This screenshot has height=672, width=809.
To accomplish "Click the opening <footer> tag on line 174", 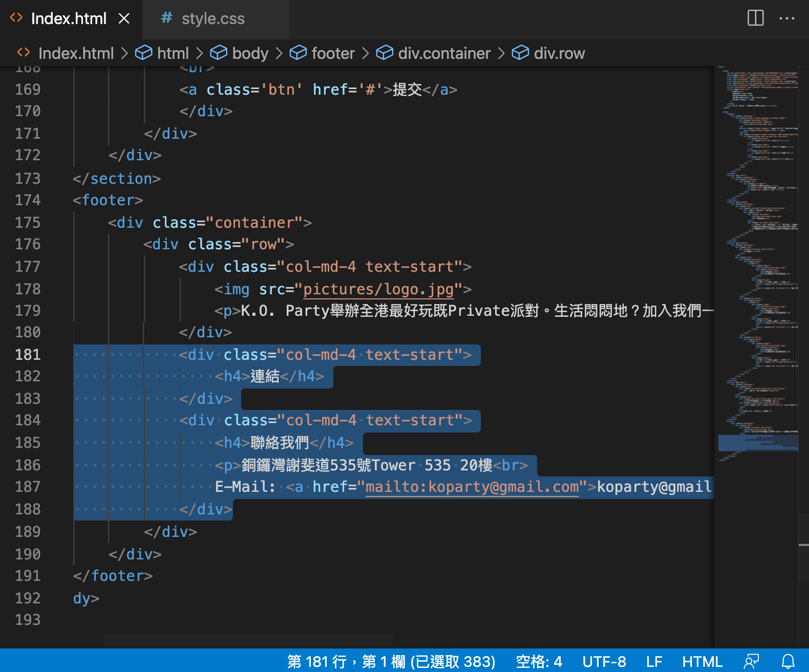I will click(x=108, y=200).
